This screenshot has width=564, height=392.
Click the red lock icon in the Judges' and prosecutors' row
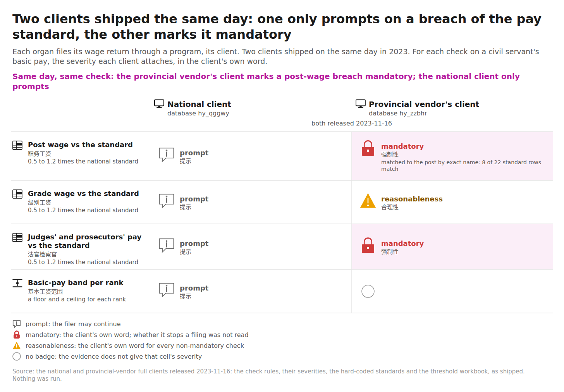[368, 246]
